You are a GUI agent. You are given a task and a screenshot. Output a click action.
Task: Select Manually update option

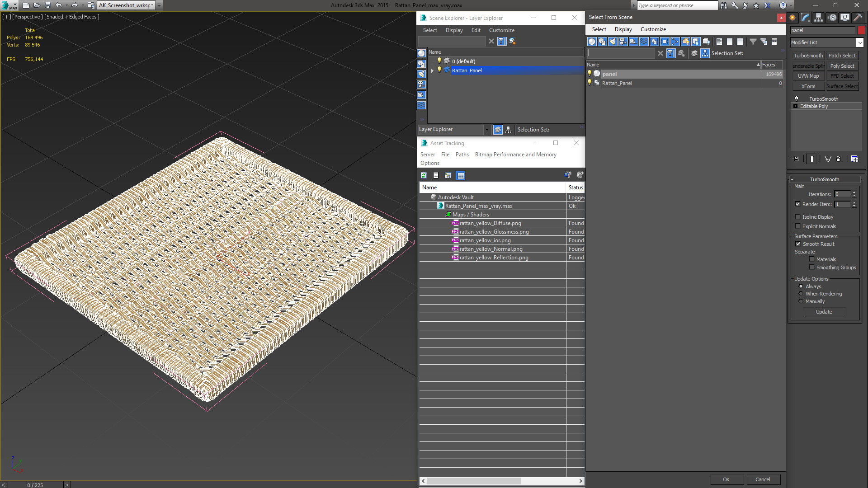tap(801, 301)
